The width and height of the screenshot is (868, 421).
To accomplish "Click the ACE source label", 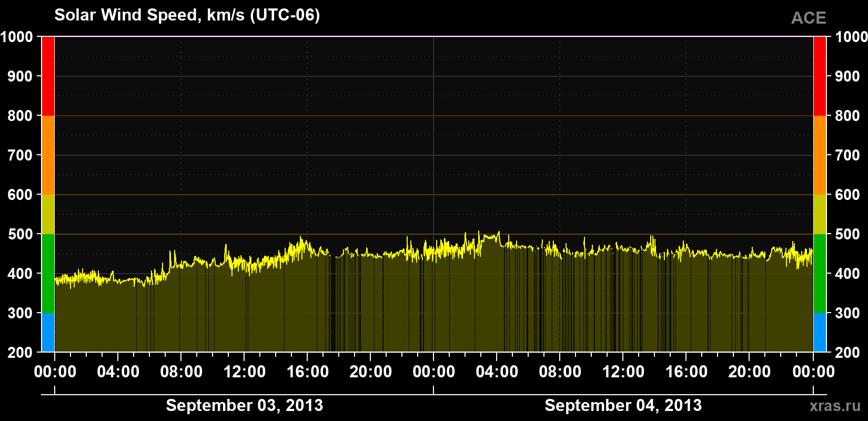I will click(x=809, y=18).
